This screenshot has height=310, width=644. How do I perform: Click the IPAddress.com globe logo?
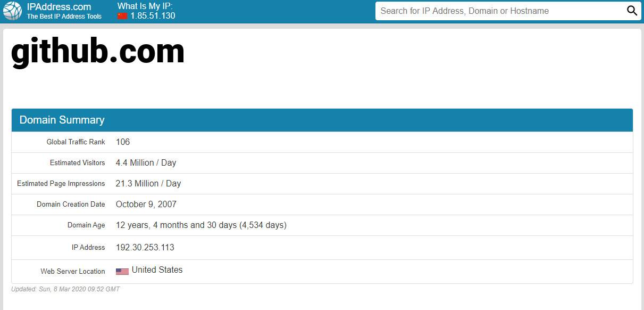pyautogui.click(x=13, y=11)
